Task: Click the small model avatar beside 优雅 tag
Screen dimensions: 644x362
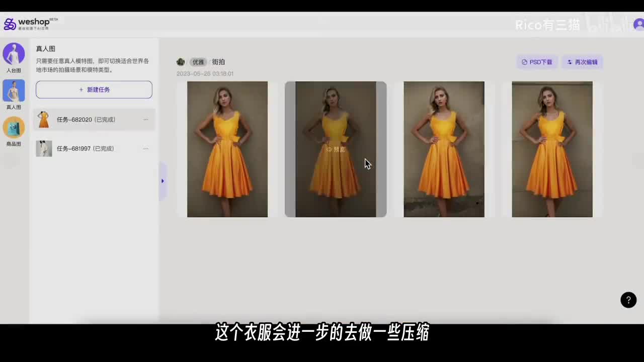Action: pyautogui.click(x=181, y=62)
